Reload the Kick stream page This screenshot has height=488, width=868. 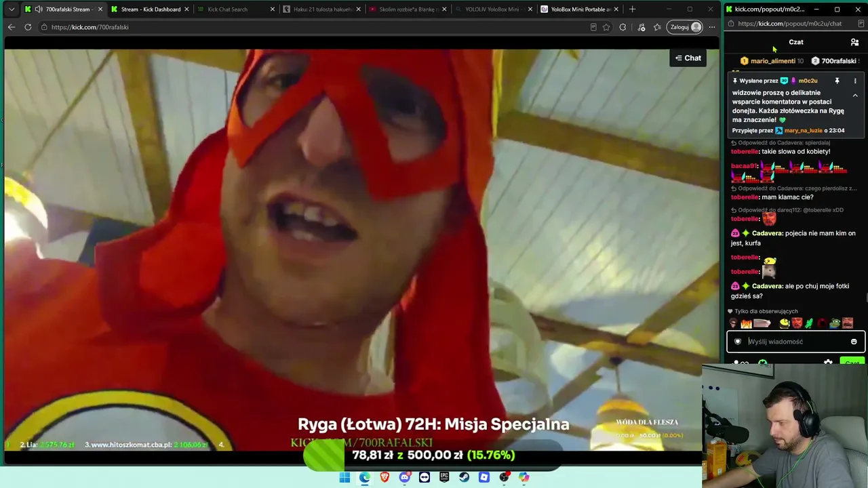[28, 27]
